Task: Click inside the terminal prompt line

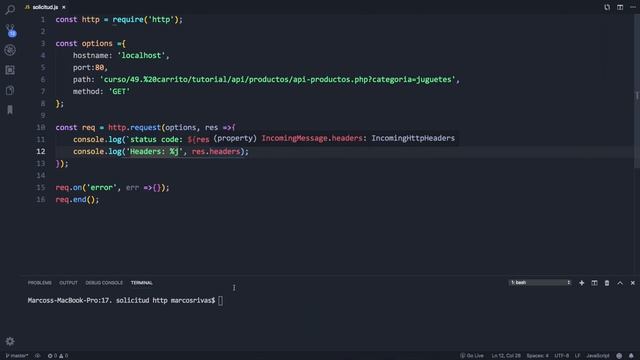Action: pos(125,300)
